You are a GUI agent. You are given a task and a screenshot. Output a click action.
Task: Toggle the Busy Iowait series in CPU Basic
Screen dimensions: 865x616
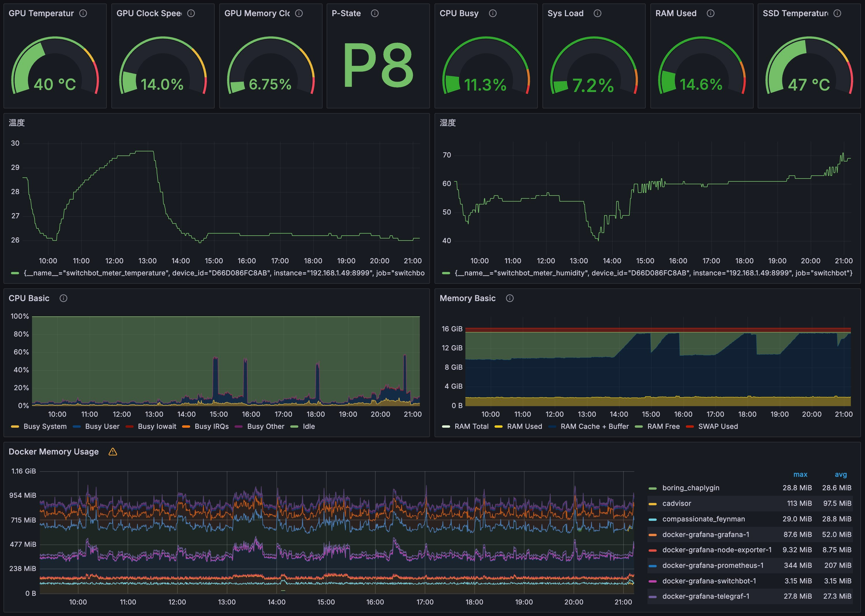tap(157, 426)
